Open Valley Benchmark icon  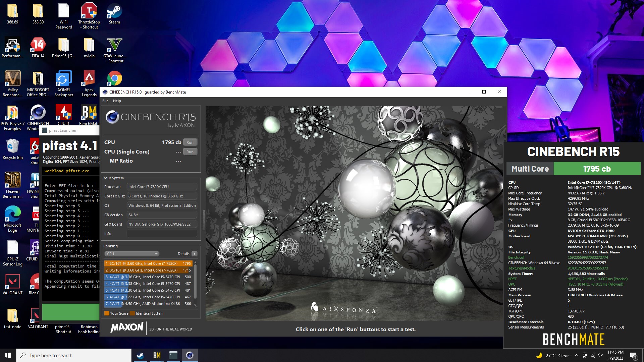click(x=12, y=84)
